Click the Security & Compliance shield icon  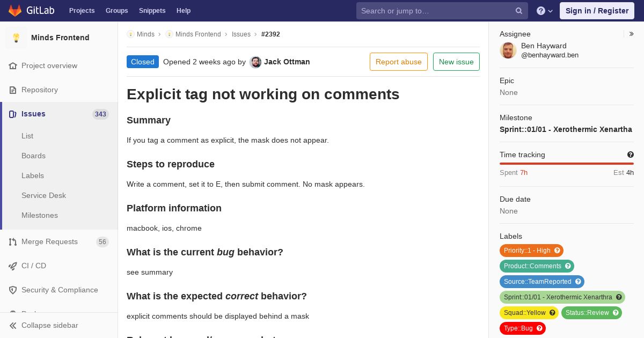13,290
